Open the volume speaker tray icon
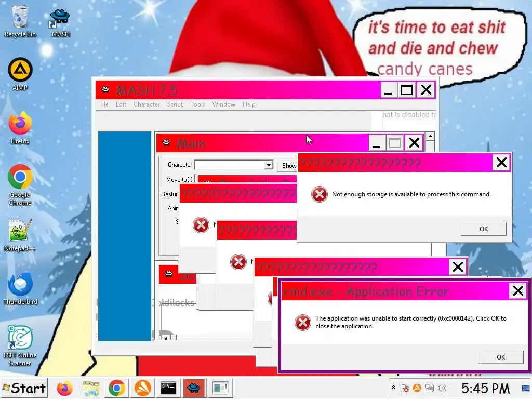The image size is (532, 399). (x=442, y=388)
